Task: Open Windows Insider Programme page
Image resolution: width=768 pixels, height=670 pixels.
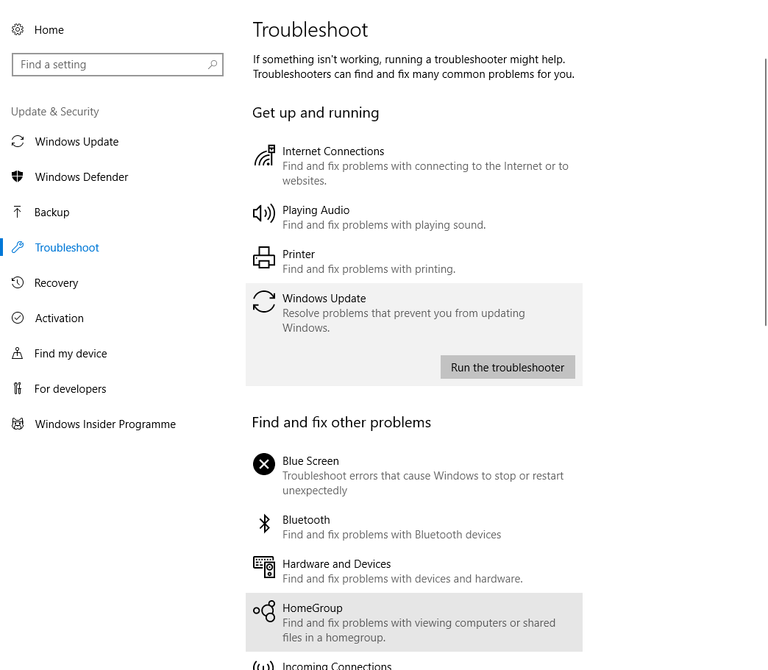Action: 105,424
